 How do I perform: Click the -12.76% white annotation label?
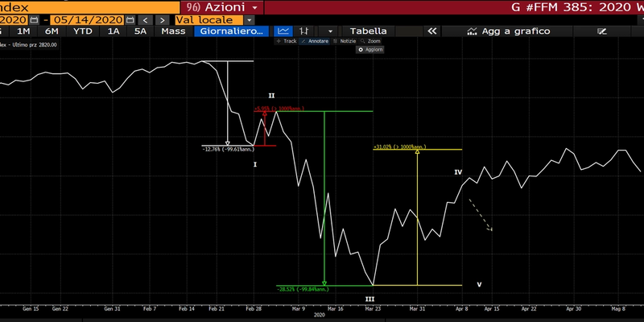[228, 150]
